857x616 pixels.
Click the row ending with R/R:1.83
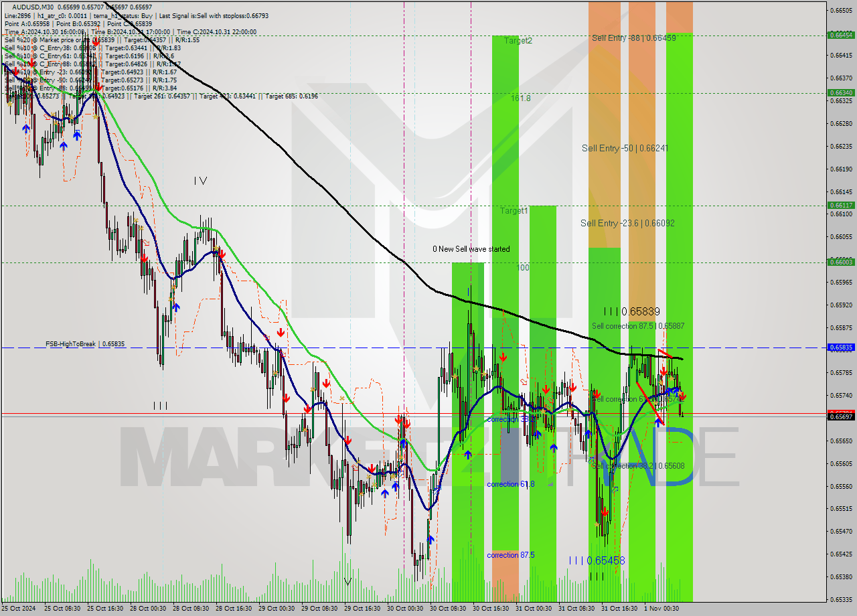[x=92, y=48]
